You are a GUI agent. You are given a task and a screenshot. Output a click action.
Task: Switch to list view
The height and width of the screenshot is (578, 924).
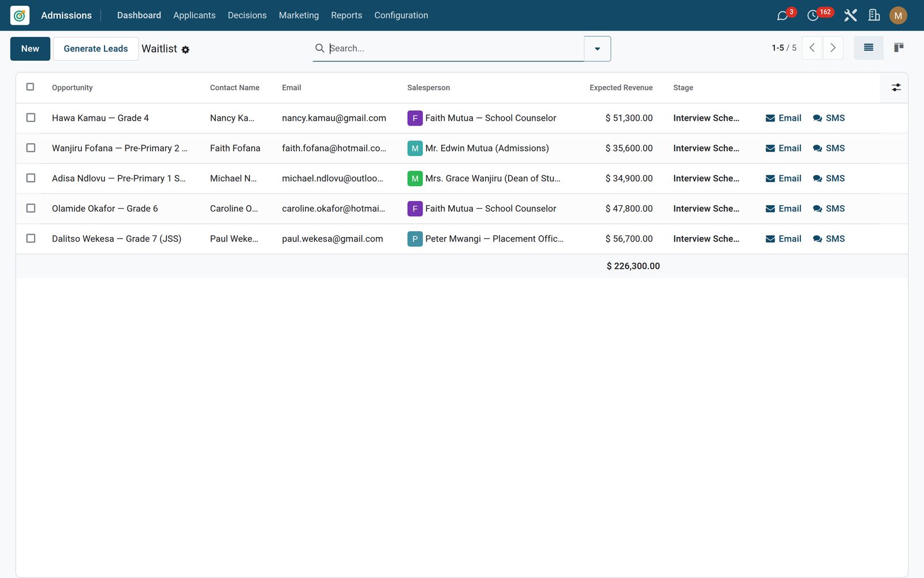869,48
